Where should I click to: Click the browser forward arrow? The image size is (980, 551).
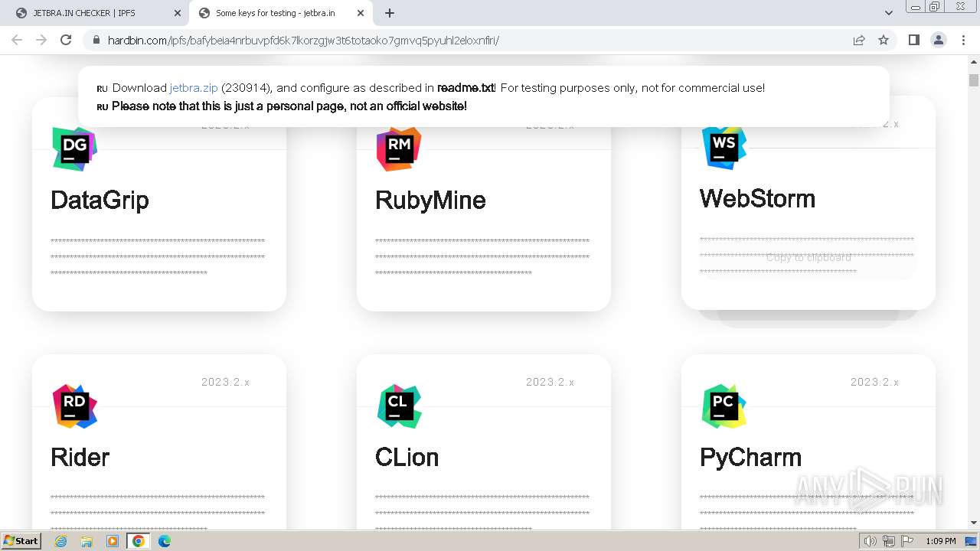pos(41,40)
